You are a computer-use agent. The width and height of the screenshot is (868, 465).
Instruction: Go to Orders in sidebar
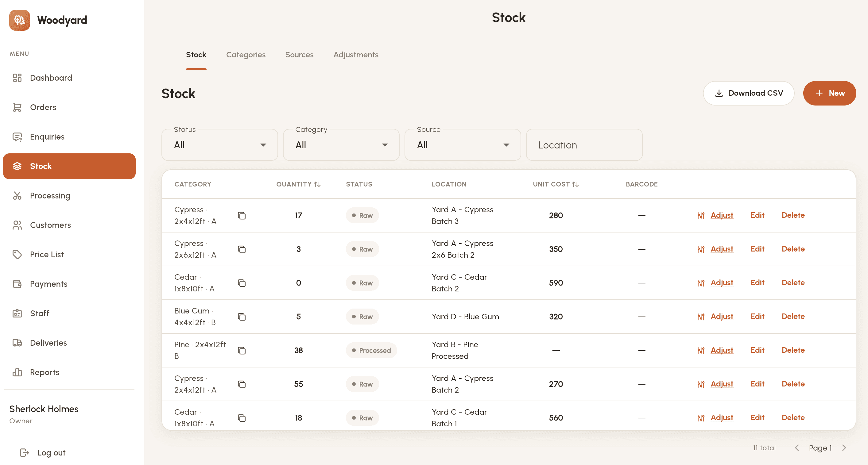click(69, 107)
